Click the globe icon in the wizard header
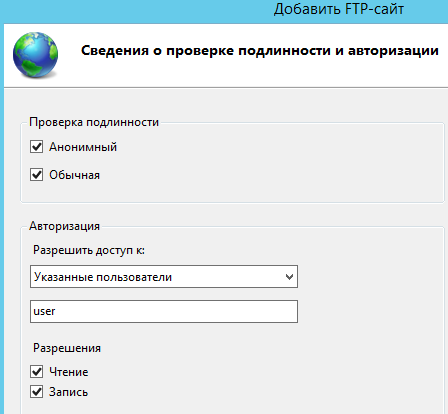The height and width of the screenshot is (414, 448). pyautogui.click(x=35, y=55)
